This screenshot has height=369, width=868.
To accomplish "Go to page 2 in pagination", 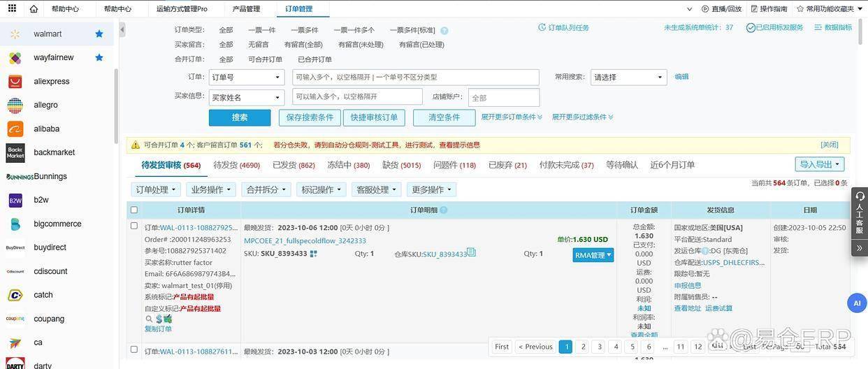I will point(583,347).
